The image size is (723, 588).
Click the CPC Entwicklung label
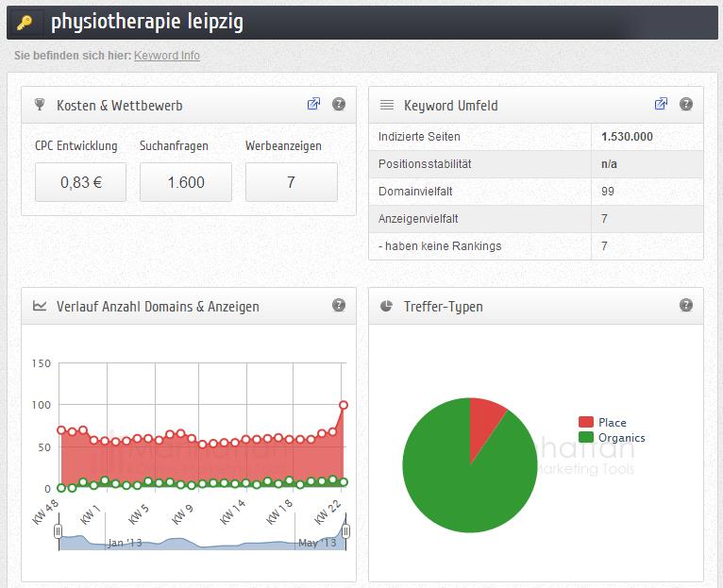tap(76, 145)
